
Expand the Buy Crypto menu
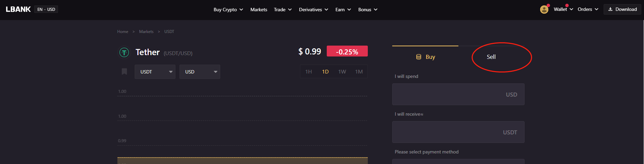tap(228, 10)
